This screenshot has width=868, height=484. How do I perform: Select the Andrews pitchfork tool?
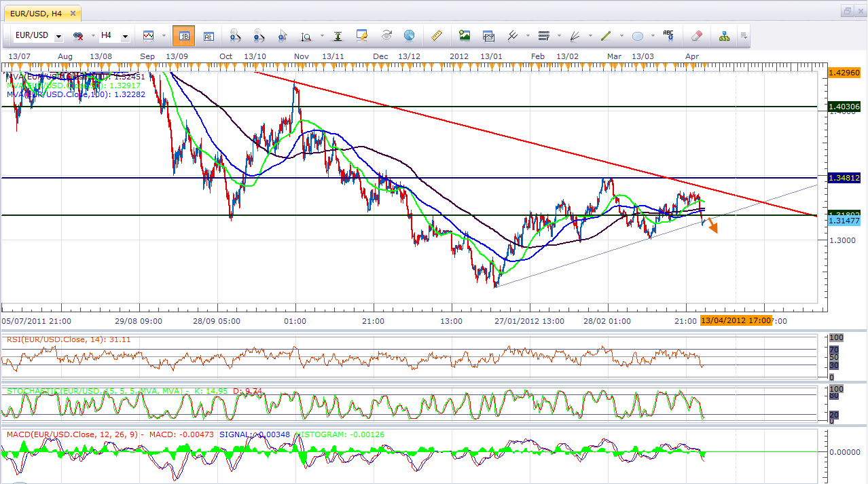click(x=513, y=35)
